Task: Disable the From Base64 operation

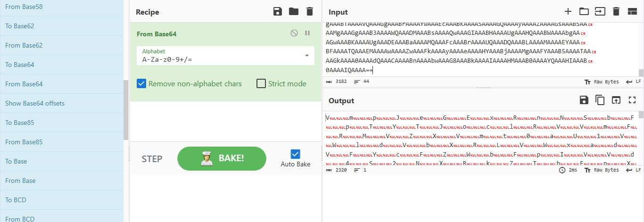Action: coord(294,33)
